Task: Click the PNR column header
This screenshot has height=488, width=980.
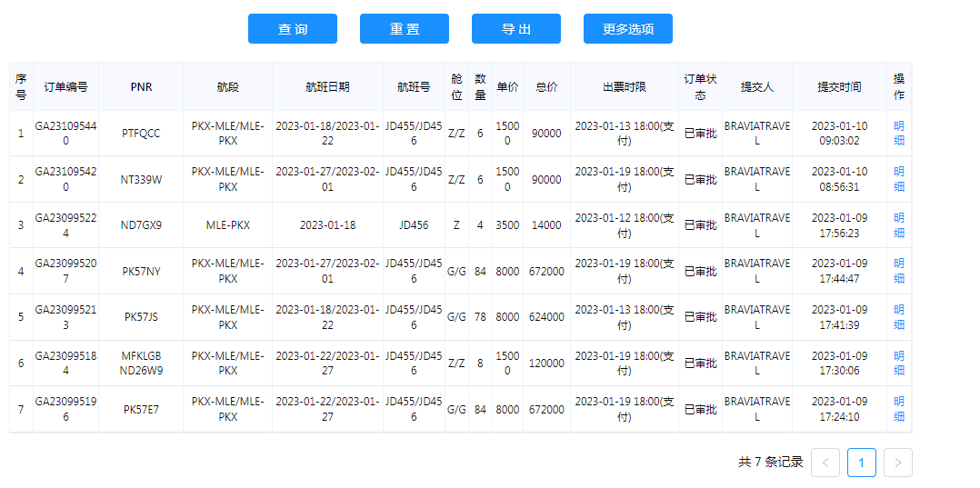Action: 141,87
